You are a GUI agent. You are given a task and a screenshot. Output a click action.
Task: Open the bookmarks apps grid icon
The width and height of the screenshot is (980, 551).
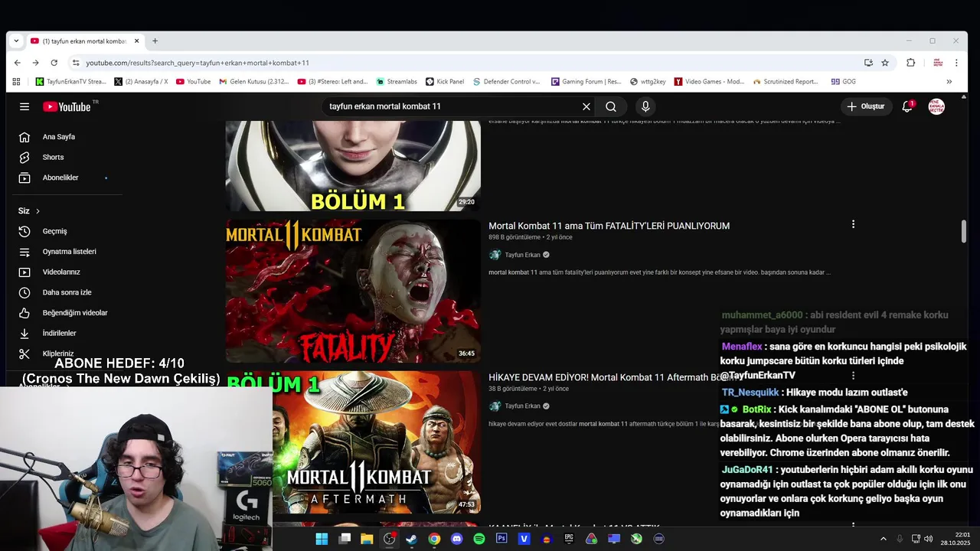tap(16, 81)
